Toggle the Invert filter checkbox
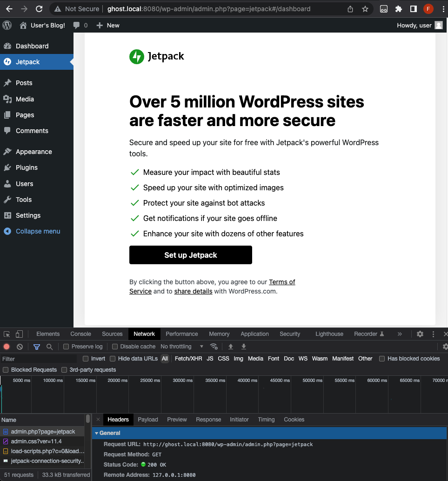The image size is (448, 481). pos(85,359)
